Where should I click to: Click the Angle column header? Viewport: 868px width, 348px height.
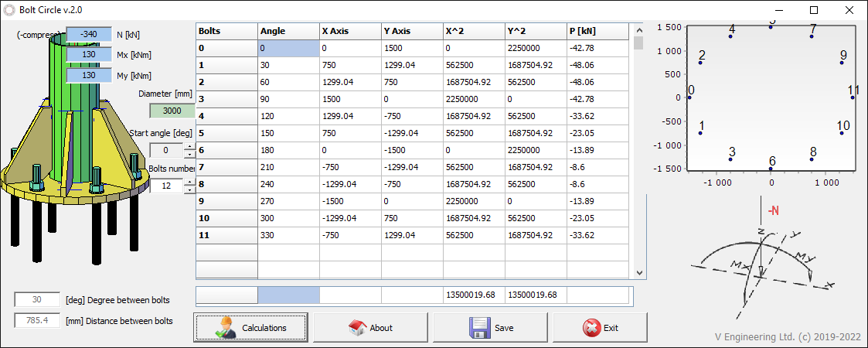point(288,31)
